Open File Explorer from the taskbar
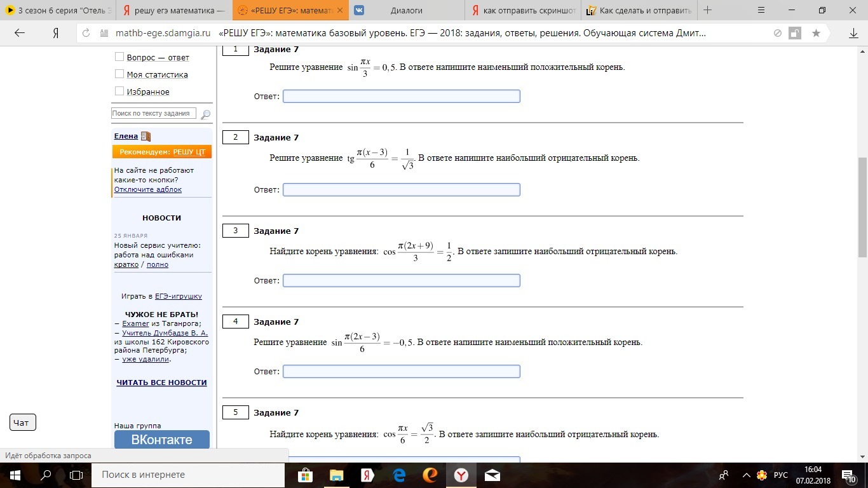The width and height of the screenshot is (868, 488). coord(336,475)
